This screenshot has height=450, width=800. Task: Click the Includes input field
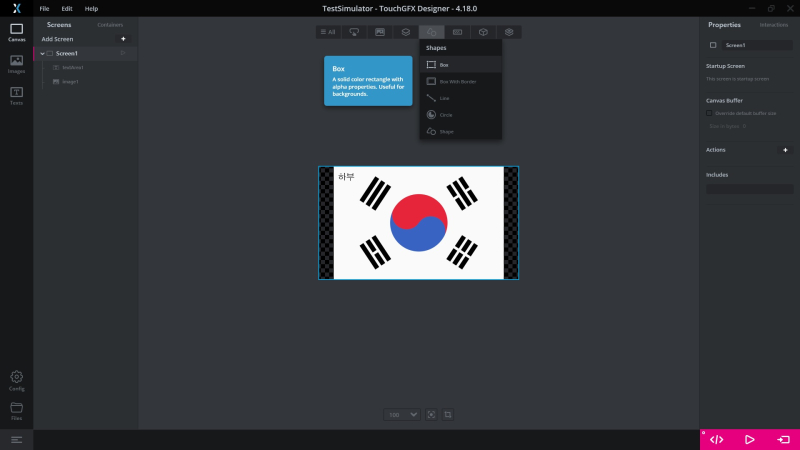point(749,189)
